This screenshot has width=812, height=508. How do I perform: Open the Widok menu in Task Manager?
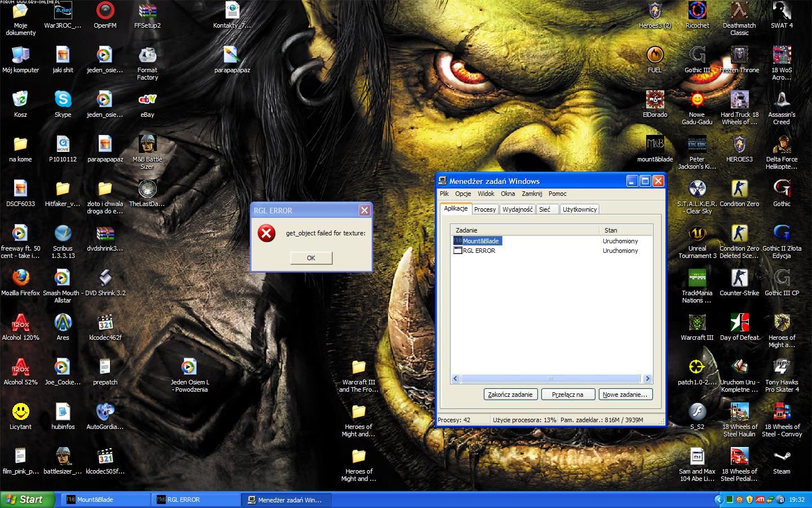coord(486,194)
